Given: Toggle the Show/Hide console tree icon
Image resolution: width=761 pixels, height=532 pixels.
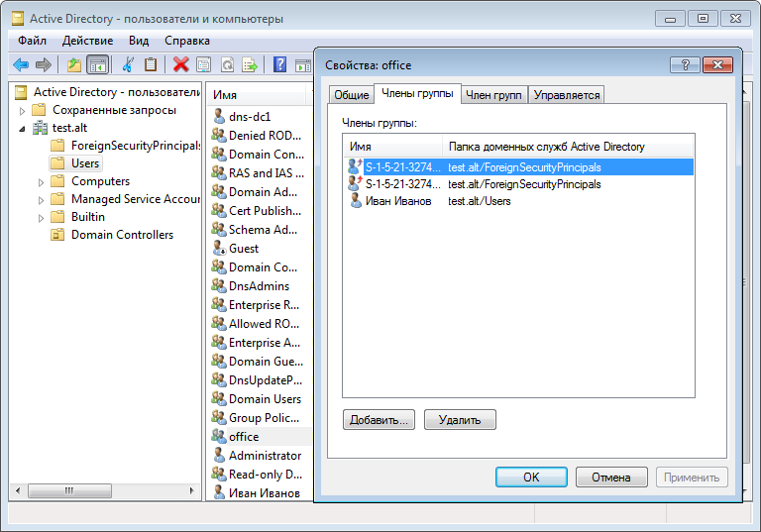Looking at the screenshot, I should point(97,64).
